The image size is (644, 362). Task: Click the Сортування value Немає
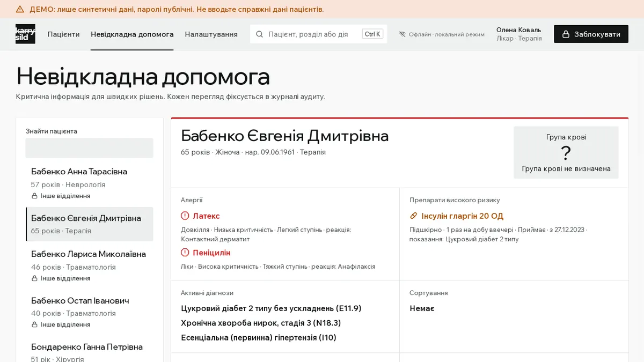422,308
